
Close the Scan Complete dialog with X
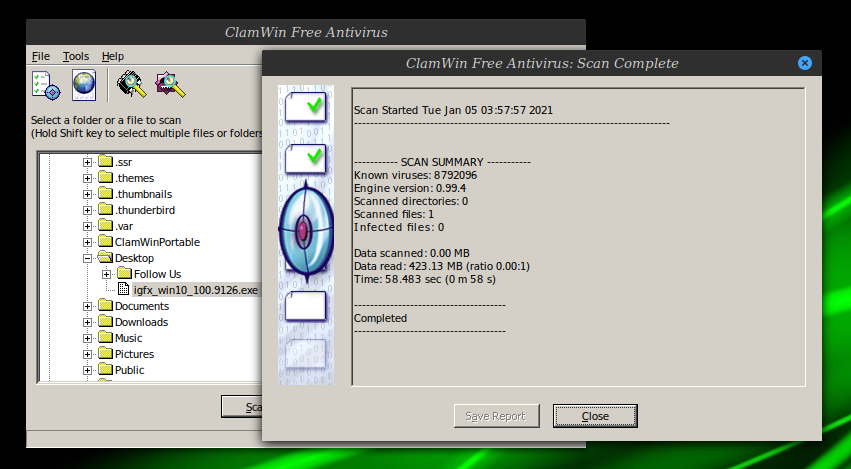click(805, 63)
